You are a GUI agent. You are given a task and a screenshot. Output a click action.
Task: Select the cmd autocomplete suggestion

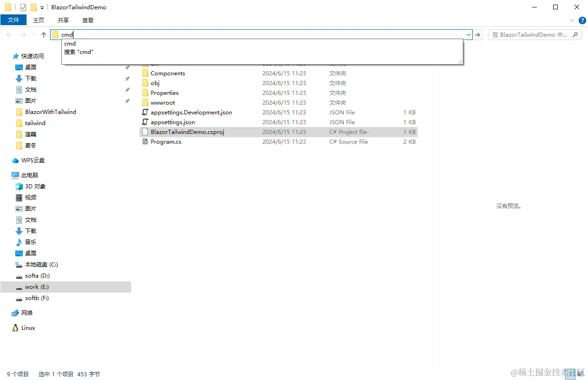tap(262, 44)
